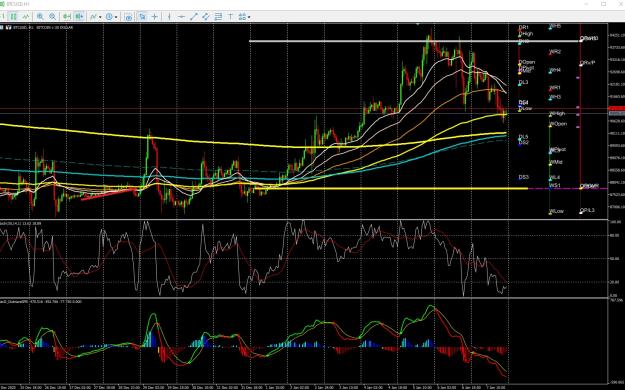Click the WH3 level label
625x390 pixels.
(x=555, y=97)
